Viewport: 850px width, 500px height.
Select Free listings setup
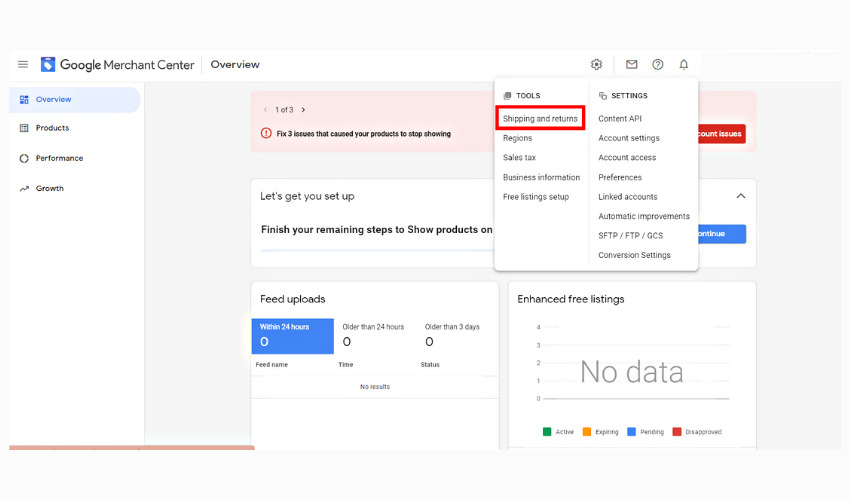click(x=536, y=197)
